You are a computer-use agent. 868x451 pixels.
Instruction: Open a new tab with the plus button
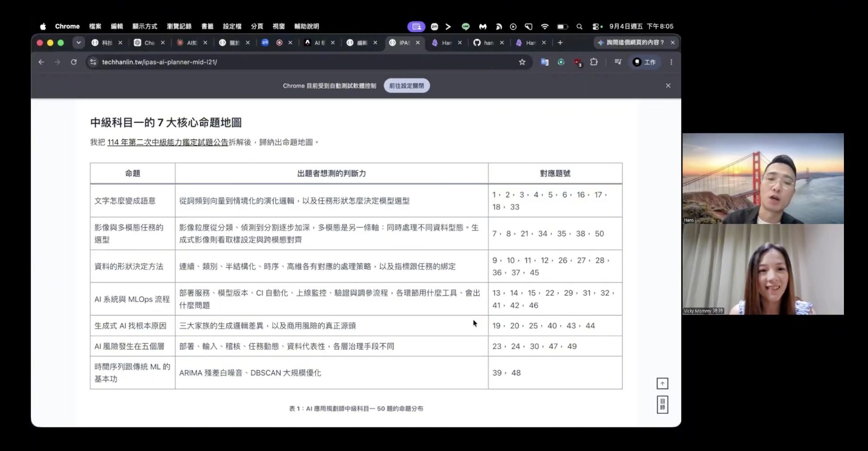pyautogui.click(x=560, y=43)
